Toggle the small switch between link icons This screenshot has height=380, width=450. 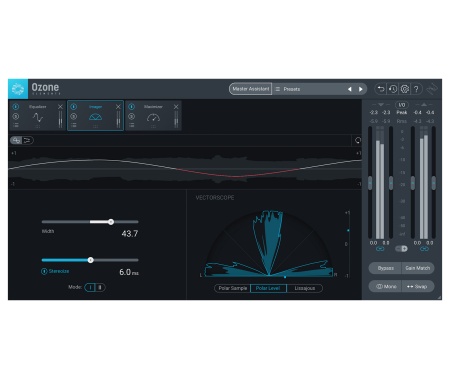pyautogui.click(x=402, y=249)
